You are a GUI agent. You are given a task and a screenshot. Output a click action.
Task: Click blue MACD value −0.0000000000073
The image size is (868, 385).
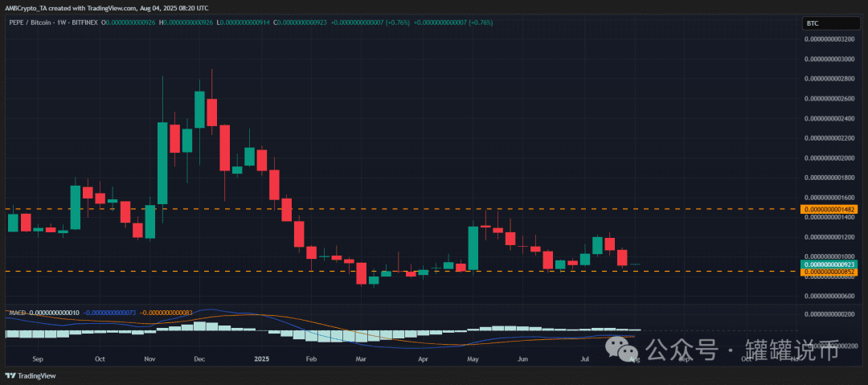(x=109, y=313)
